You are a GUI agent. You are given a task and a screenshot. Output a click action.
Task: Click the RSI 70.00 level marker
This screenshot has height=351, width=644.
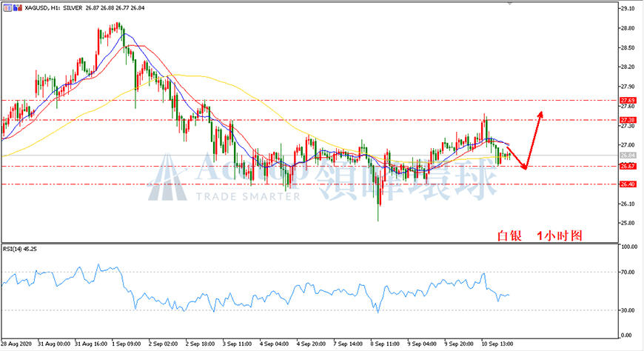(x=628, y=272)
